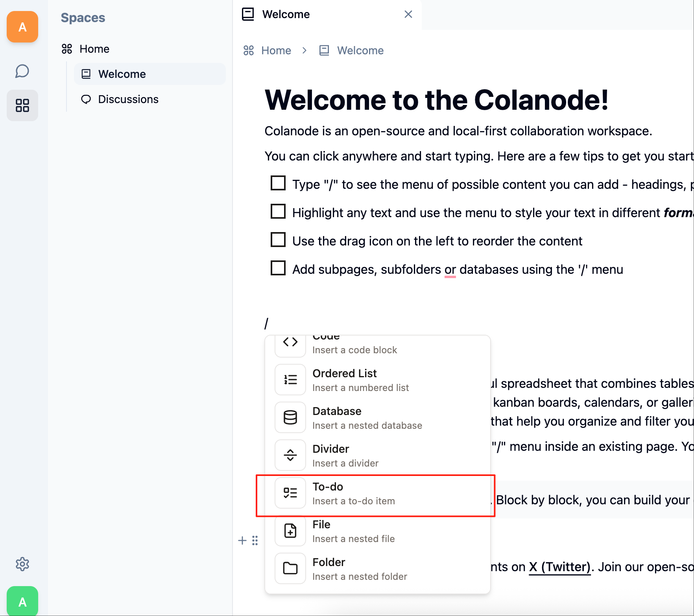Open the chat bubble icon in left rail
Viewport: 694px width, 616px height.
coord(22,71)
